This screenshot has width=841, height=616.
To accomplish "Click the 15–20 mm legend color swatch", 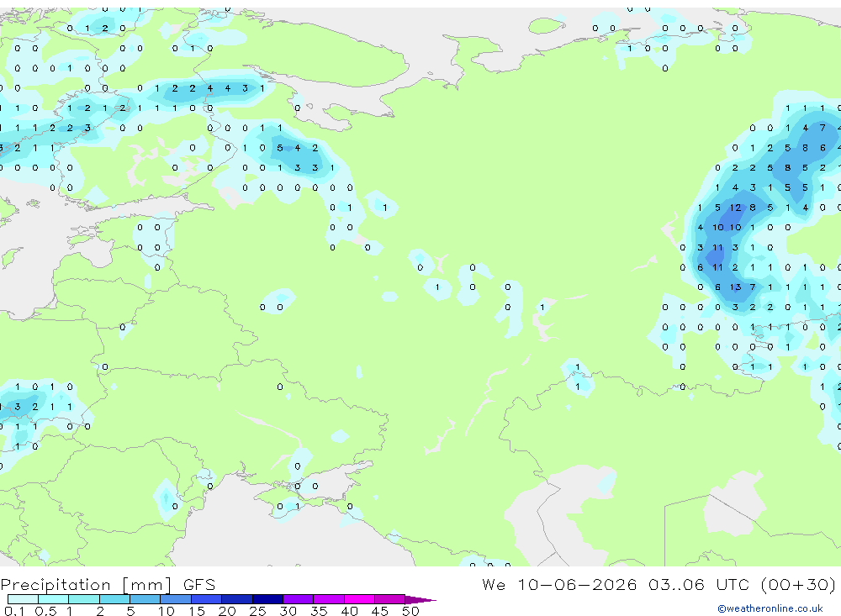I will (207, 599).
